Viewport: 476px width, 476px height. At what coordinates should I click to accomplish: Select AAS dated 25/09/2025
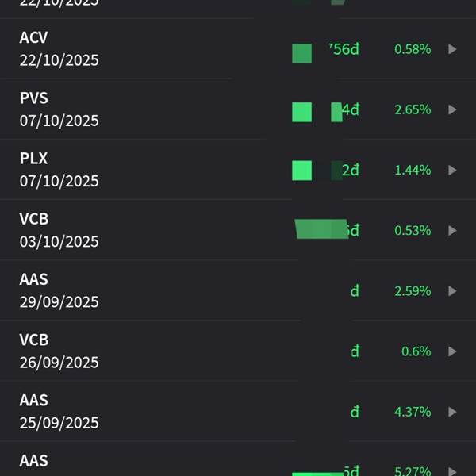(x=59, y=412)
